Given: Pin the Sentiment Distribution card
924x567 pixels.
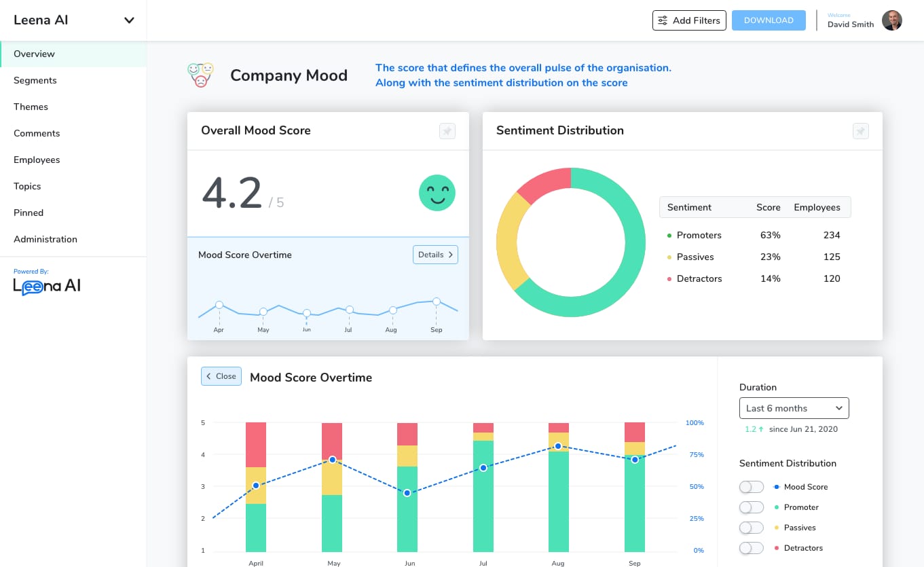Looking at the screenshot, I should point(860,131).
